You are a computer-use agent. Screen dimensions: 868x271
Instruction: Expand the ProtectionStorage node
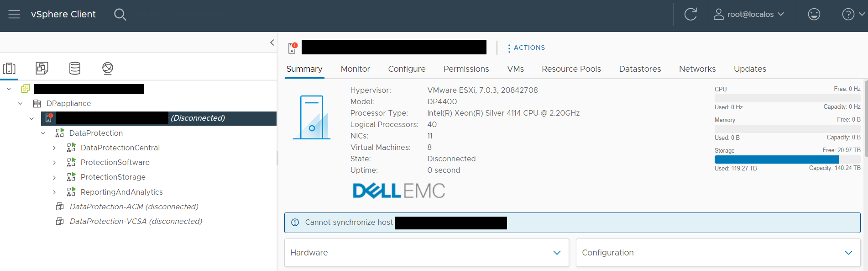click(x=54, y=177)
